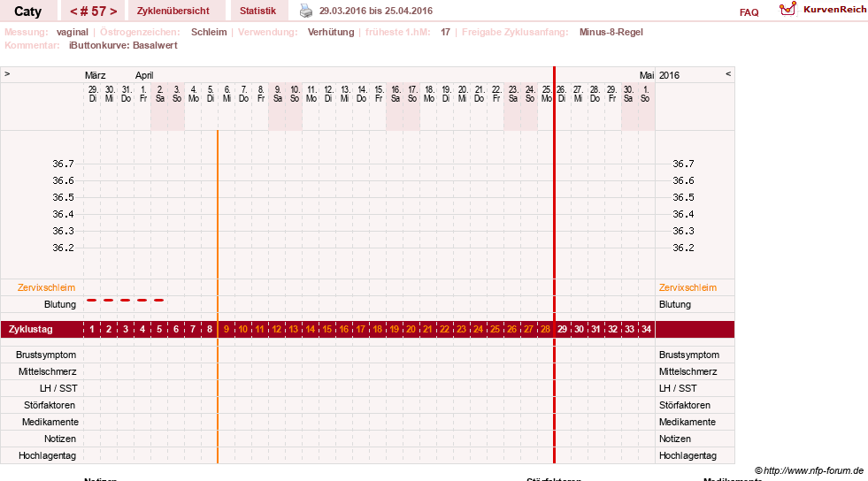Click the Östrogenzeichen value Schleim

[x=209, y=32]
